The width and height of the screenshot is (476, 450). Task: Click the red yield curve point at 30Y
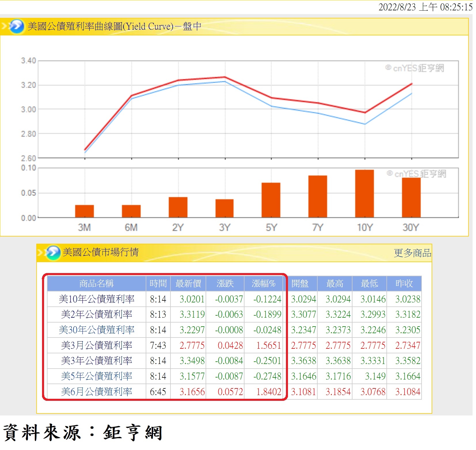pyautogui.click(x=411, y=84)
